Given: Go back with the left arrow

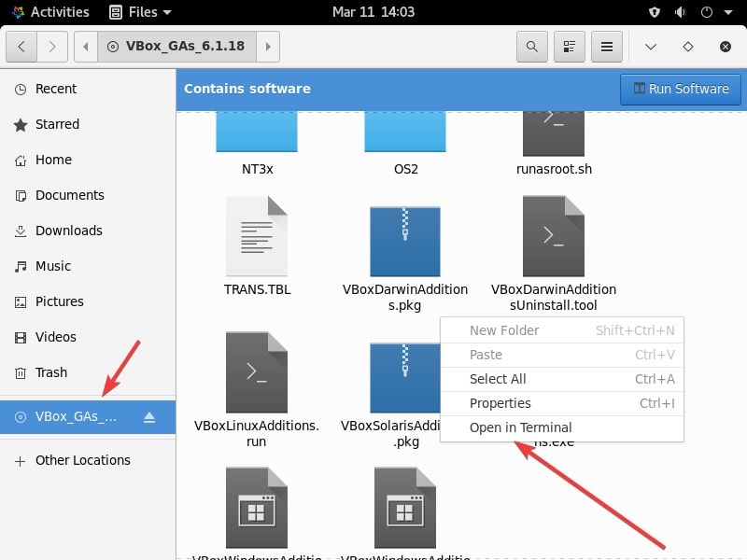Looking at the screenshot, I should point(21,47).
